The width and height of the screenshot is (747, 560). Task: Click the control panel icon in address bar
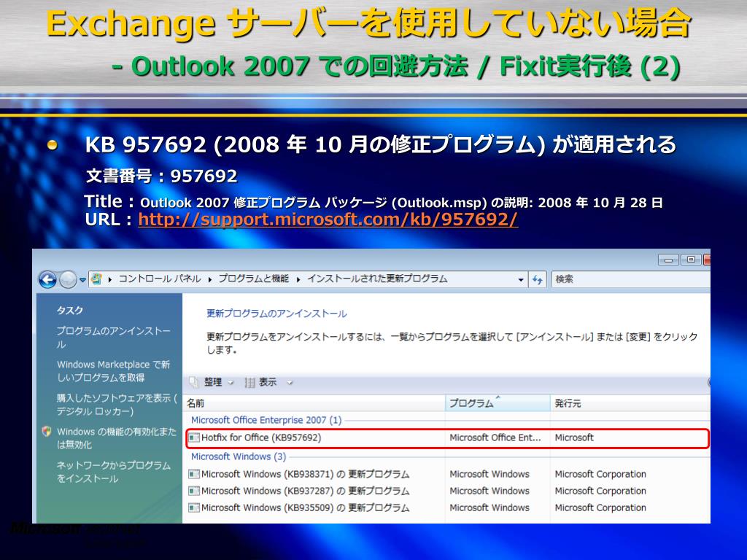pos(97,279)
